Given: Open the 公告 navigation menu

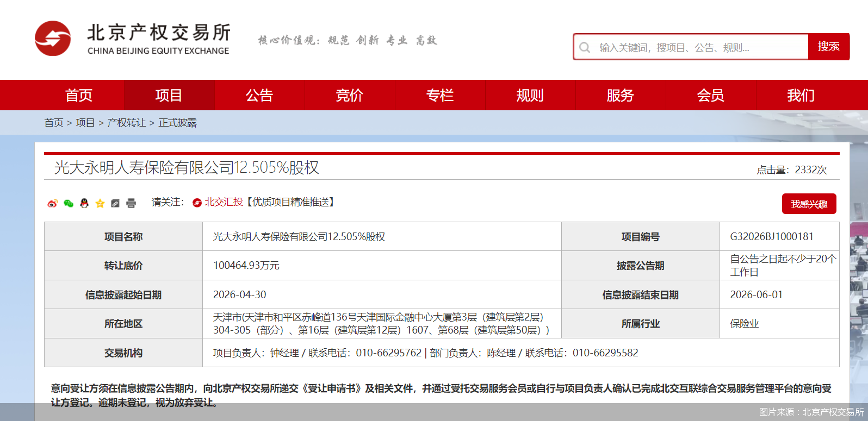Looking at the screenshot, I should click(259, 95).
